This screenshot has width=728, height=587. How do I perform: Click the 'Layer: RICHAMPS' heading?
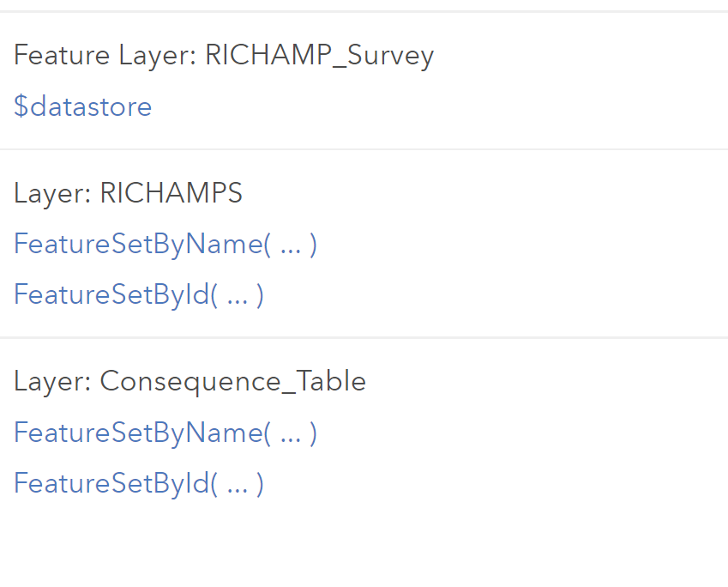coord(128,193)
